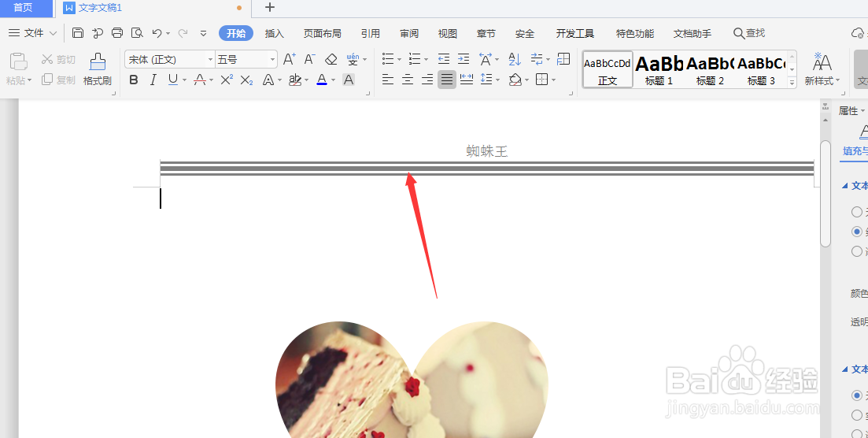Open Print Preview icon

pos(137,33)
